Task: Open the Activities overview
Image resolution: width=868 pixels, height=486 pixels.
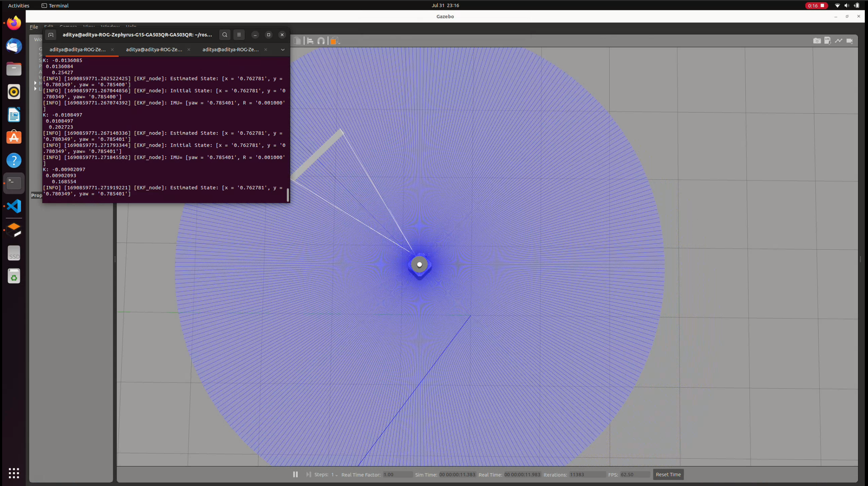Action: pyautogui.click(x=18, y=5)
